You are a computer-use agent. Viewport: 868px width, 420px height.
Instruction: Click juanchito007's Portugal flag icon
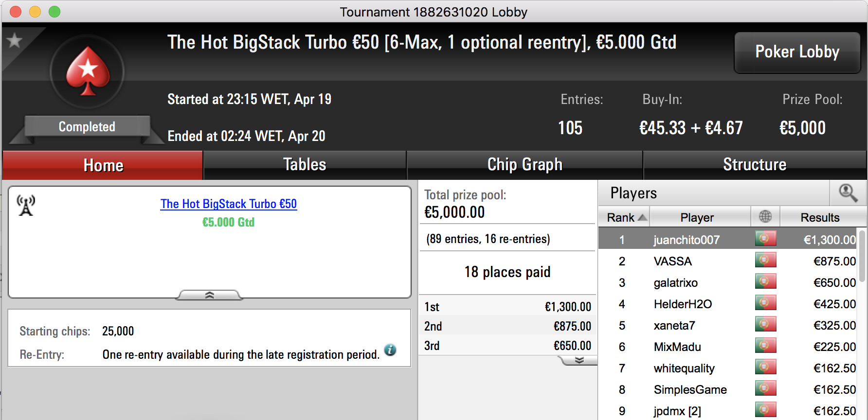[765, 239]
